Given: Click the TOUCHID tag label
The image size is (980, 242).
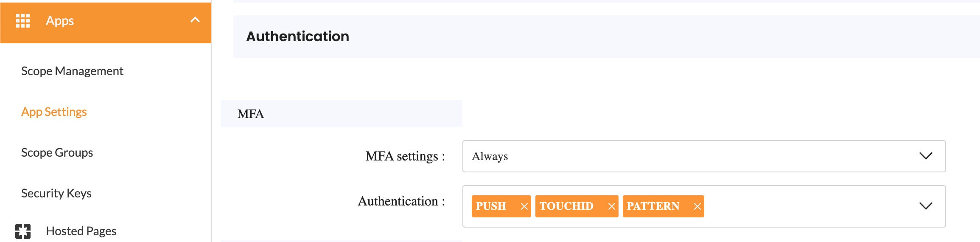Looking at the screenshot, I should tap(566, 206).
